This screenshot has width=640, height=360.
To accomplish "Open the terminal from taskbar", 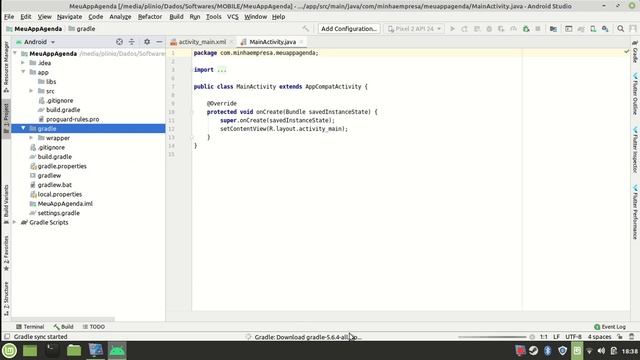I will (52, 350).
